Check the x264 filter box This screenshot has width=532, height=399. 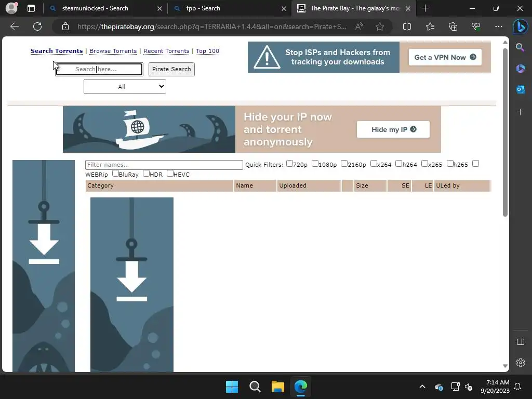click(374, 164)
